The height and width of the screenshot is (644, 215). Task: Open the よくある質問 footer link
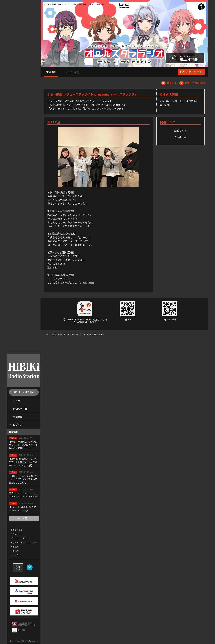(x=17, y=530)
